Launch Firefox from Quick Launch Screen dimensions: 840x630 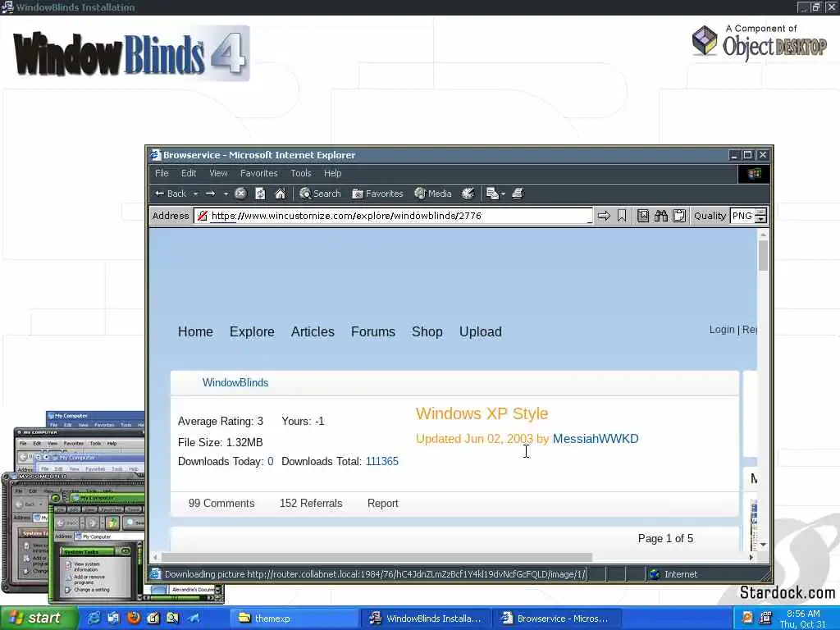pos(134,619)
